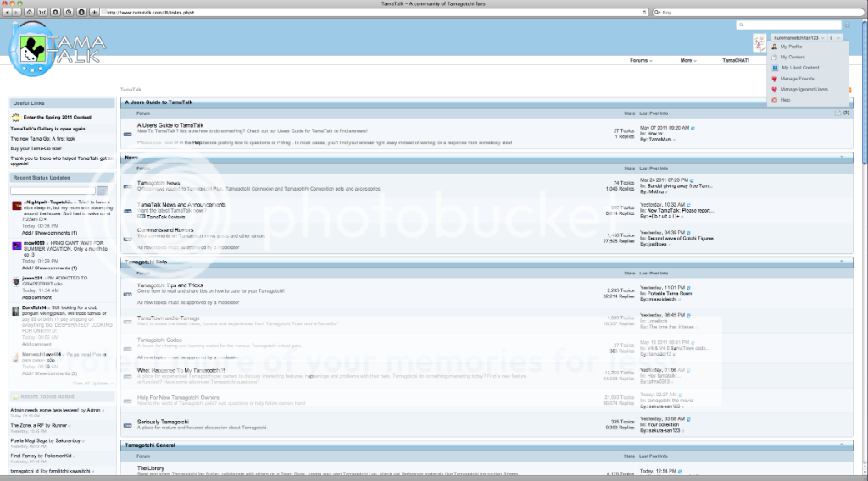Open the notifications count dropdown
Viewport: 868px width, 481px height.
point(835,38)
